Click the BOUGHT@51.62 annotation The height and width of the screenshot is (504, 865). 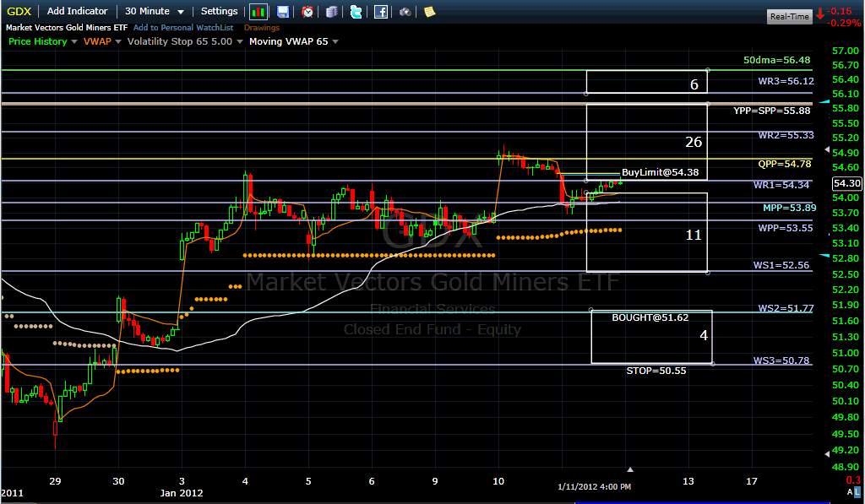[x=650, y=317]
